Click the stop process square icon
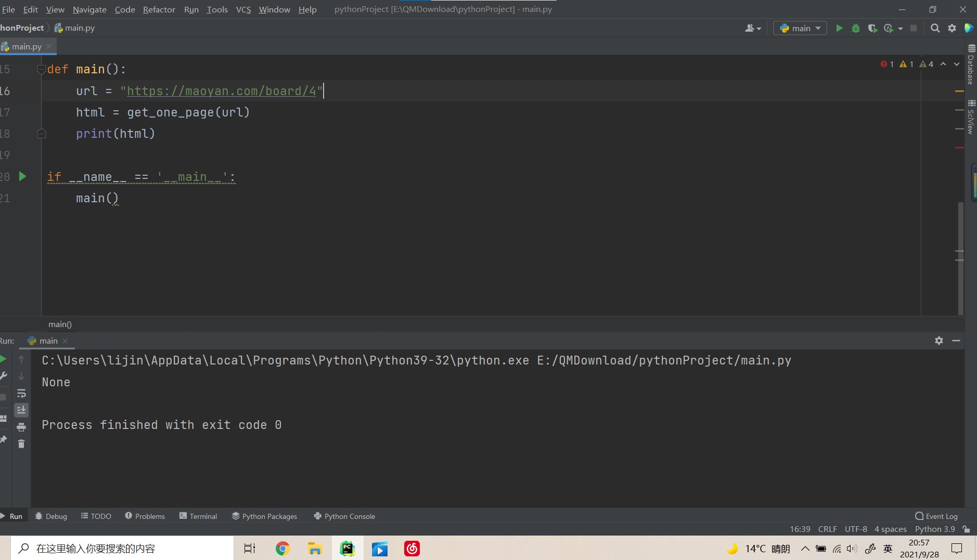 [914, 28]
